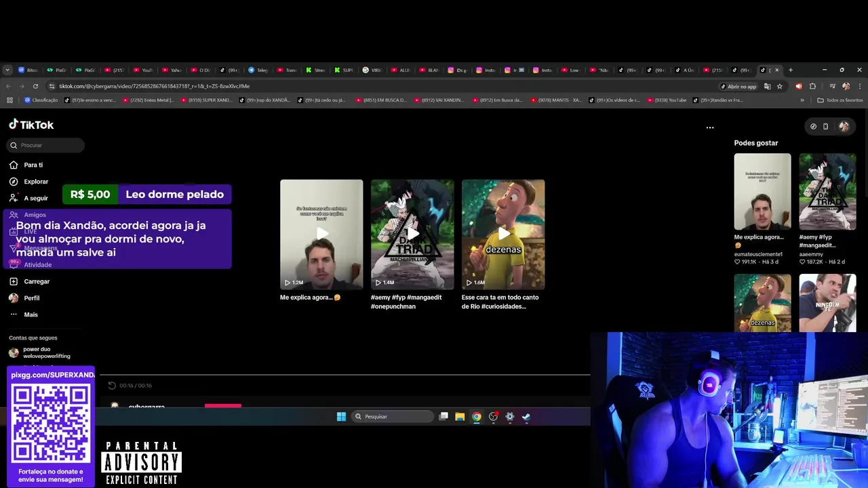Open sidebar 'Me explica agora' thumbnail
The width and height of the screenshot is (868, 488).
(x=762, y=192)
